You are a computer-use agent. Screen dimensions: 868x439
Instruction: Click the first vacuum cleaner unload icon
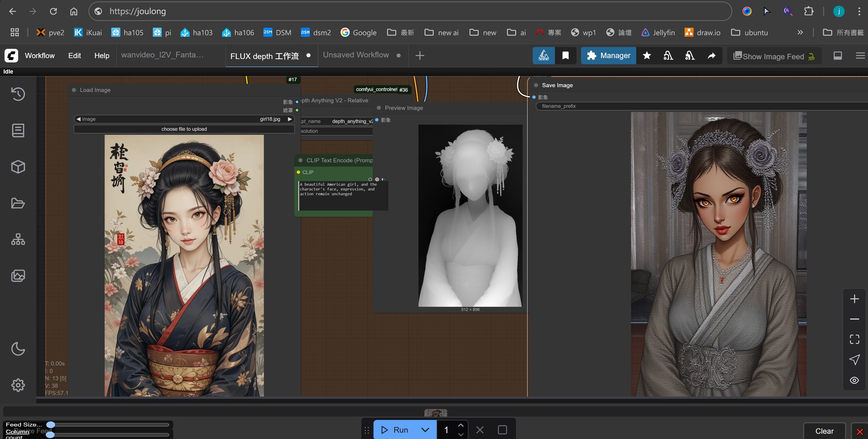tap(668, 56)
